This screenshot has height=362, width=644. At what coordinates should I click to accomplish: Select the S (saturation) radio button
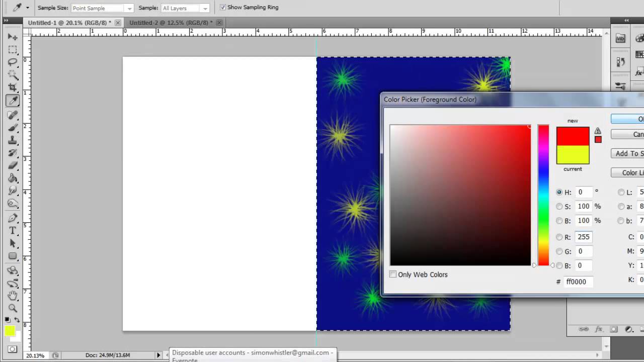(x=559, y=206)
